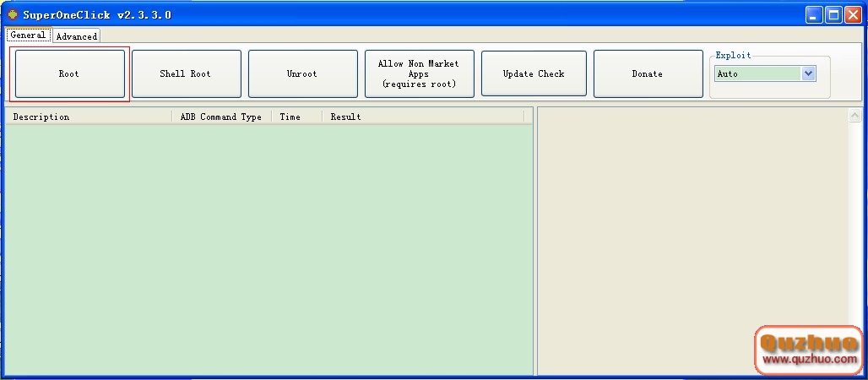Switch to the Advanced tab
This screenshot has height=380, width=868.
coord(76,36)
